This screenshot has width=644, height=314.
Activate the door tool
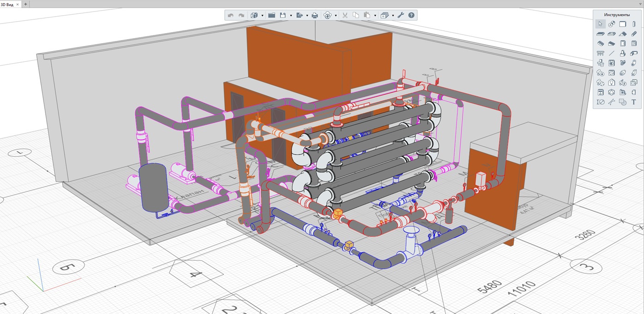click(x=623, y=44)
